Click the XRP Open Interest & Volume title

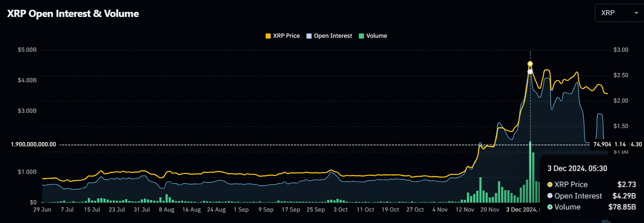(x=73, y=14)
